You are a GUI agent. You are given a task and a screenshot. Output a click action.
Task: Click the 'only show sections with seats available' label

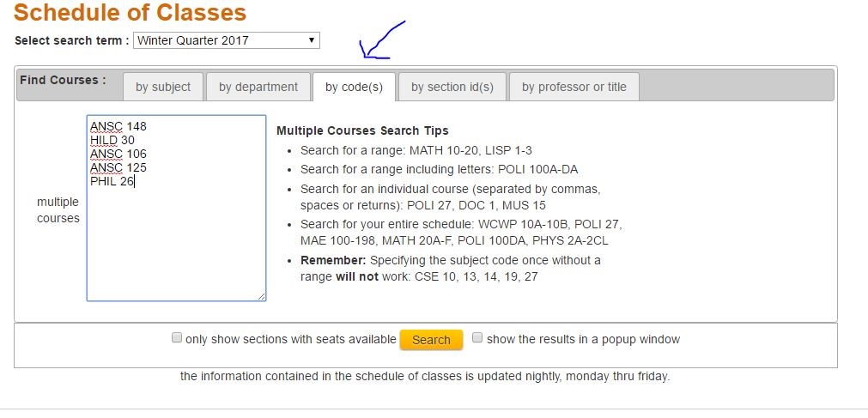291,339
